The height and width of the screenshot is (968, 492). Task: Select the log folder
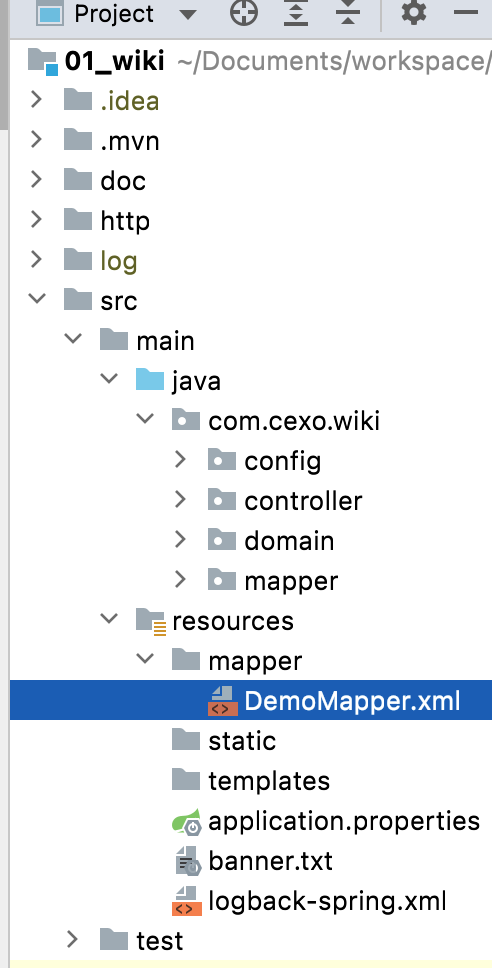(x=119, y=261)
